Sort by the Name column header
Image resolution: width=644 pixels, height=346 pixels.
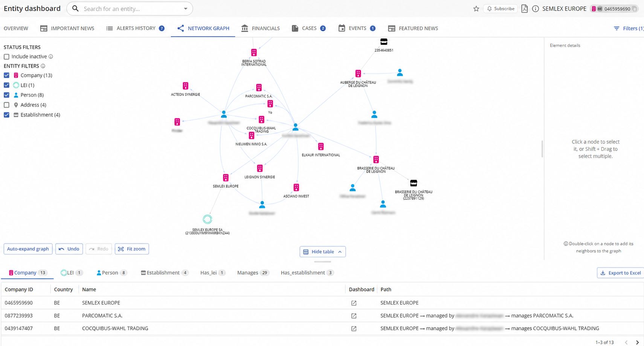click(89, 289)
